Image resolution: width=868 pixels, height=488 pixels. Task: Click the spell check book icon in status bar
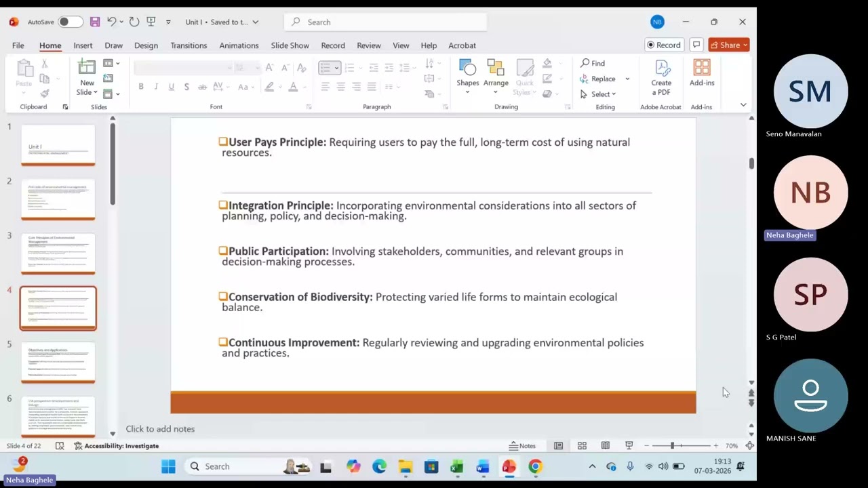click(60, 445)
